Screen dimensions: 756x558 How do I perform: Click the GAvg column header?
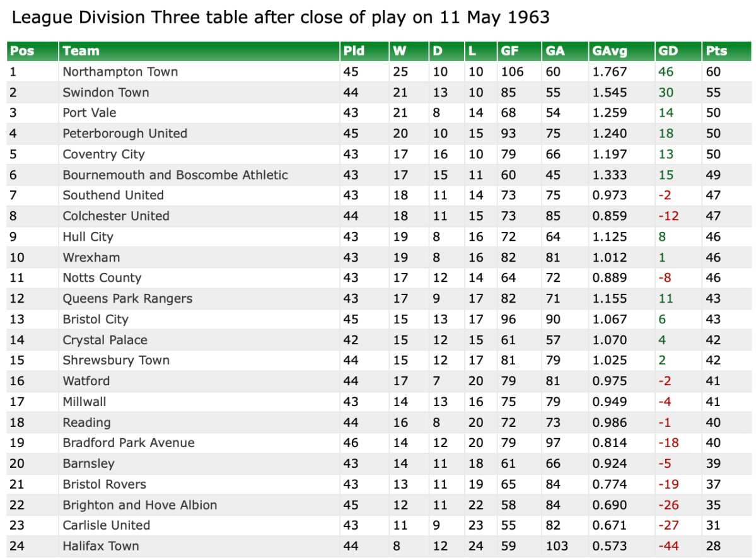609,51
